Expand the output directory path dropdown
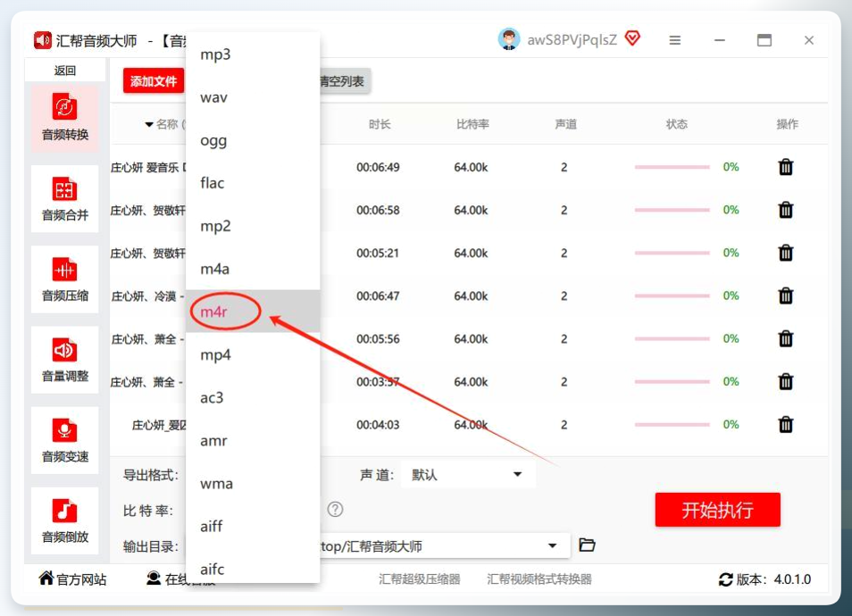Screen dimensions: 852x616 553,545
